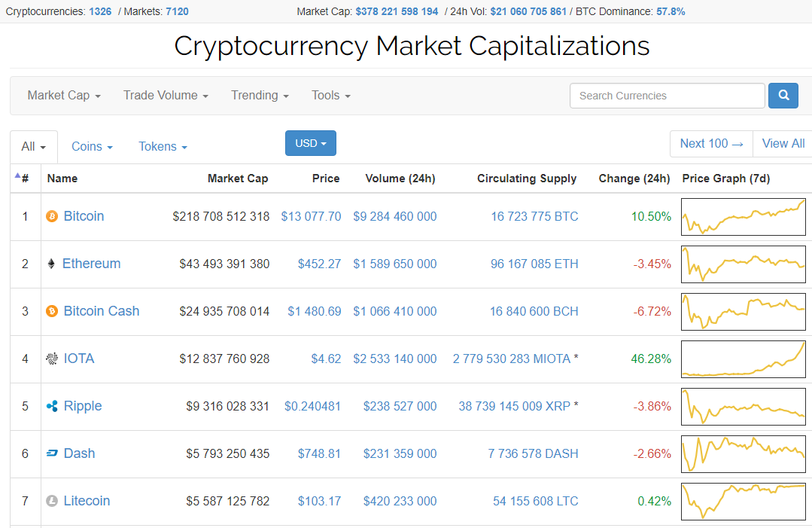Open the Tools menu
This screenshot has height=528, width=812.
point(331,96)
